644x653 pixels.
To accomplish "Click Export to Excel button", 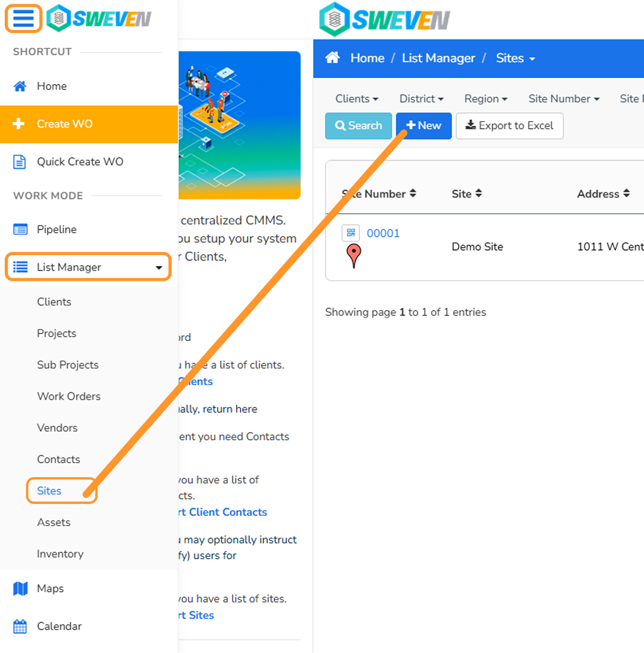I will coord(509,126).
